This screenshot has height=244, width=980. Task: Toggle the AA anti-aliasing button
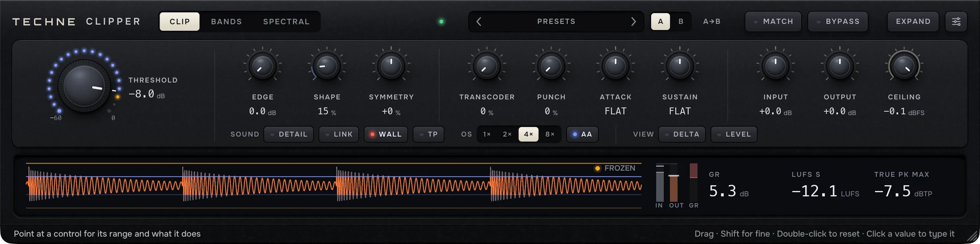tap(582, 134)
